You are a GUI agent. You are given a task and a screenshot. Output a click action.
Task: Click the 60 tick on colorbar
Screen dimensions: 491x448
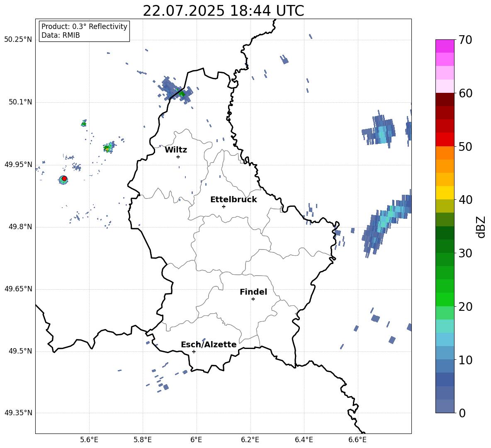pos(465,93)
